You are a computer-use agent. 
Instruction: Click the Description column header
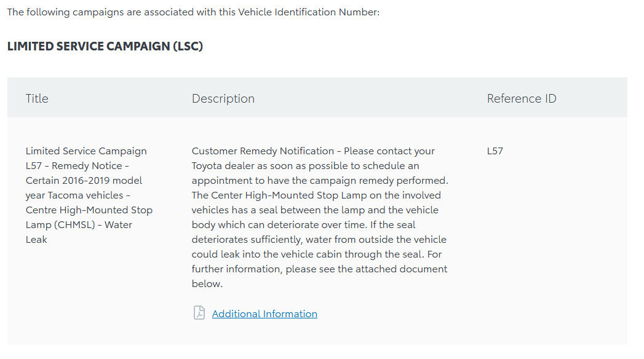click(x=223, y=99)
